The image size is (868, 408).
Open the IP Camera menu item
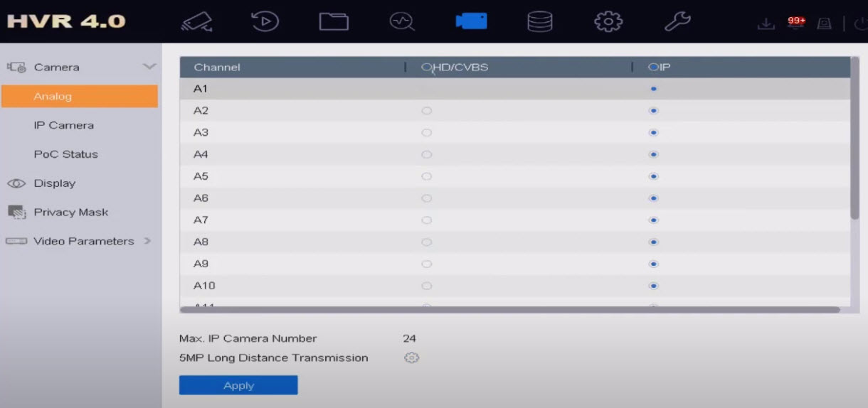tap(63, 125)
